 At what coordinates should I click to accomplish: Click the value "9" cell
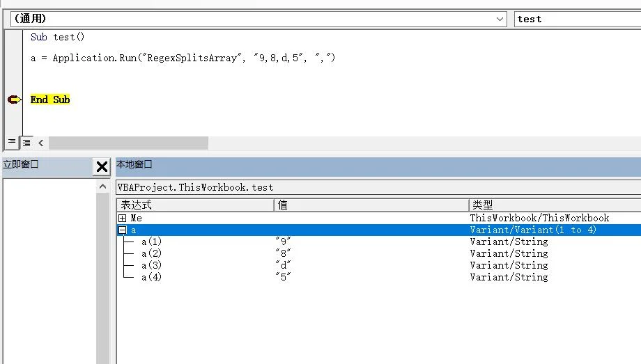[x=283, y=242]
